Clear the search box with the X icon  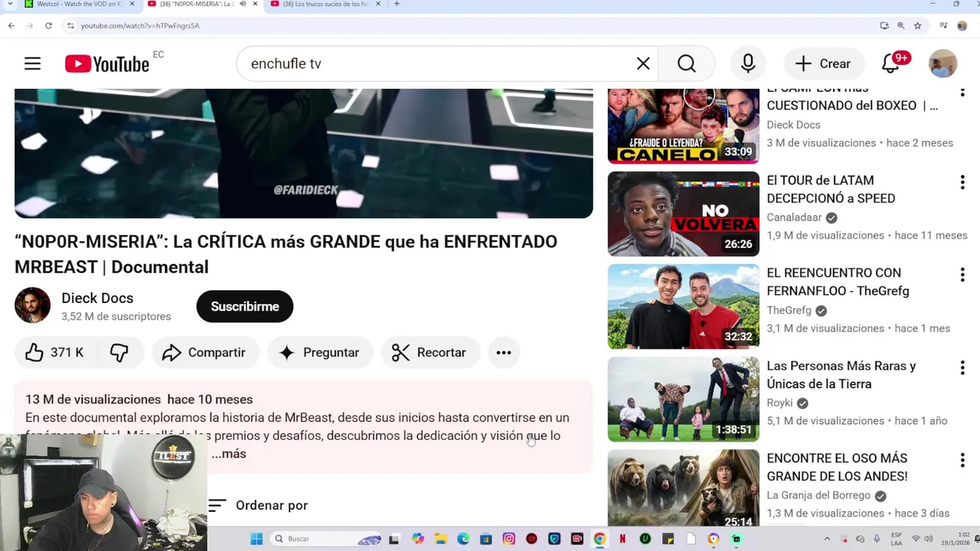(643, 64)
